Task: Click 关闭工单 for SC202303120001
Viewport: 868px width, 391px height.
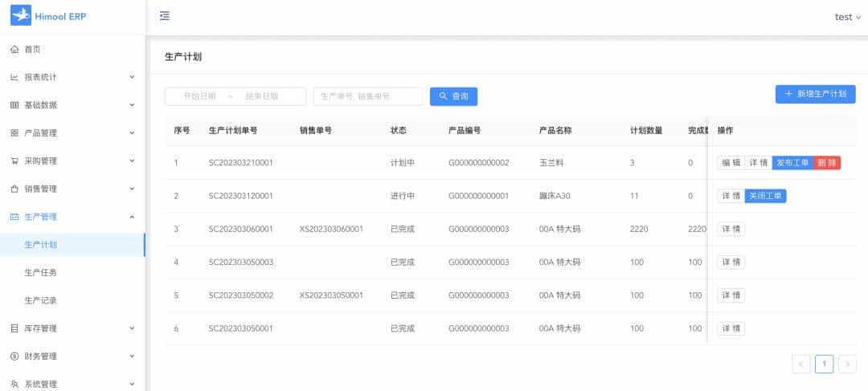Action: [766, 196]
